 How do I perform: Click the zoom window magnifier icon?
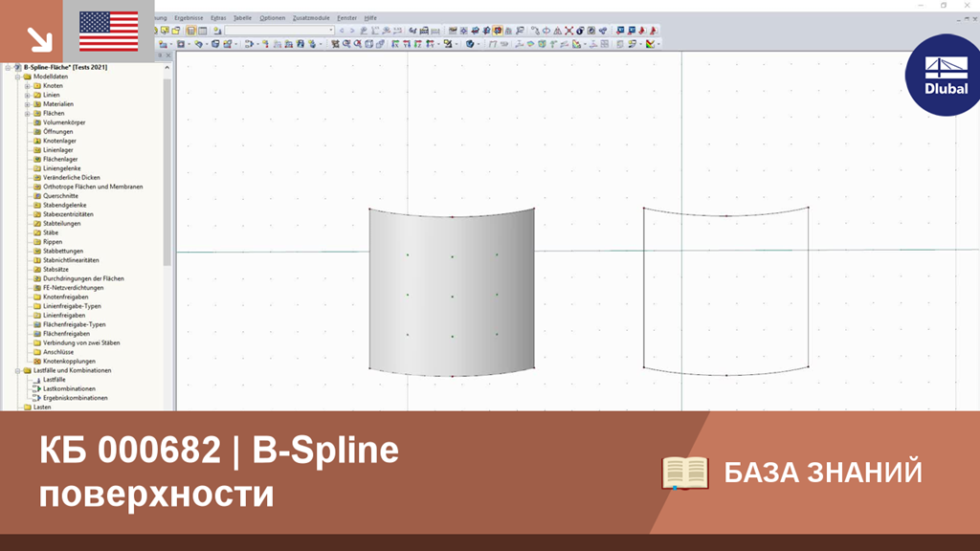pyautogui.click(x=346, y=44)
